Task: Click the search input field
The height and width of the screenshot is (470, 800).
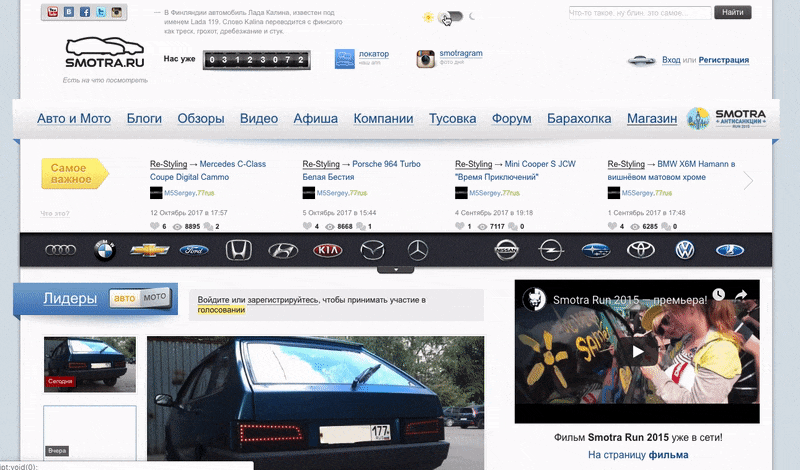Action: (x=640, y=13)
